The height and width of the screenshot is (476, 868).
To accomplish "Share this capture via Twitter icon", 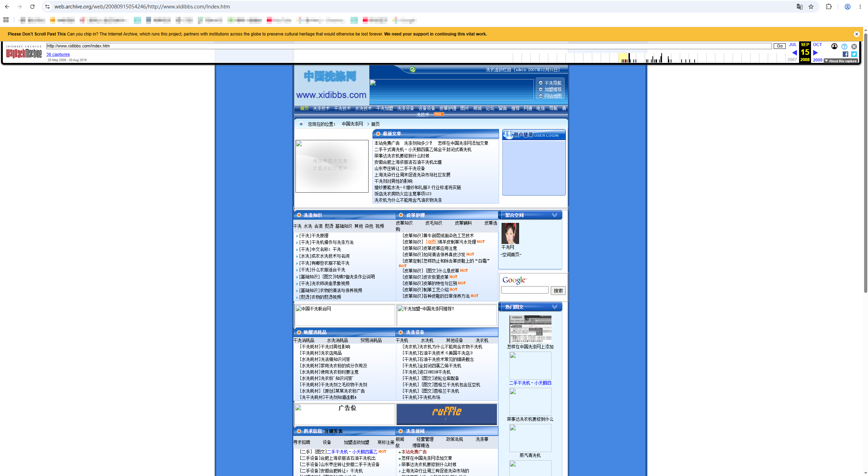I will (x=854, y=54).
